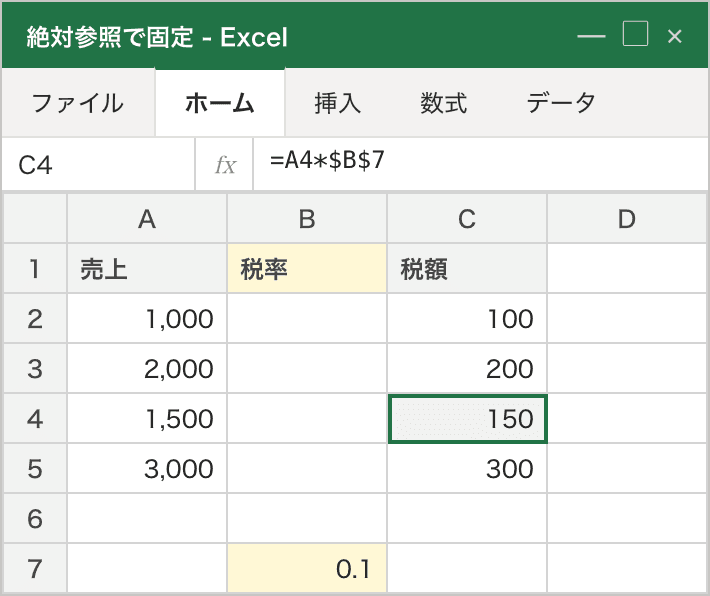Viewport: 710px width, 596px height.
Task: Switch to the ホーム tab
Action: 220,103
